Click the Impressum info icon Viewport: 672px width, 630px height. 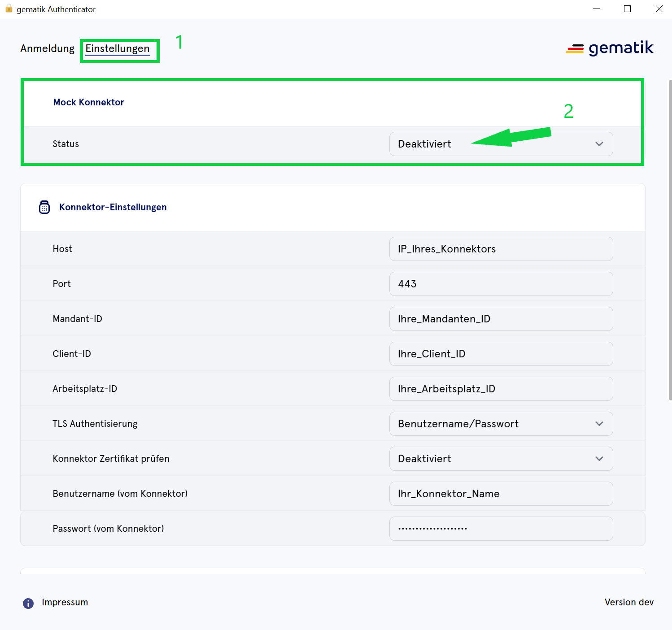pyautogui.click(x=28, y=603)
